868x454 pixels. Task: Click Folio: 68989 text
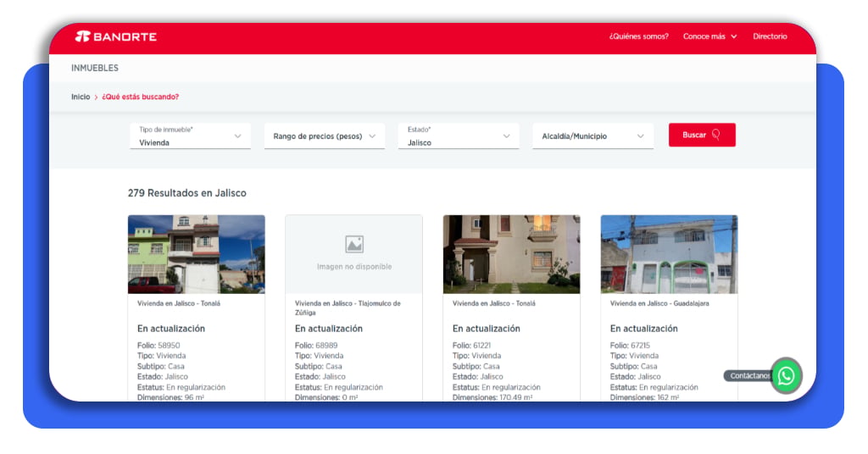[316, 346]
